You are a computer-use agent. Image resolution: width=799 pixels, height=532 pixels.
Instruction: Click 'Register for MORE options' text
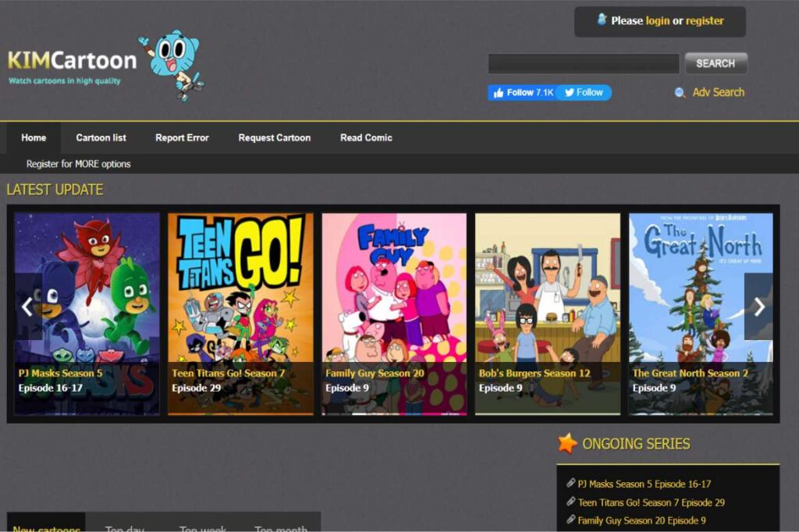tap(79, 164)
